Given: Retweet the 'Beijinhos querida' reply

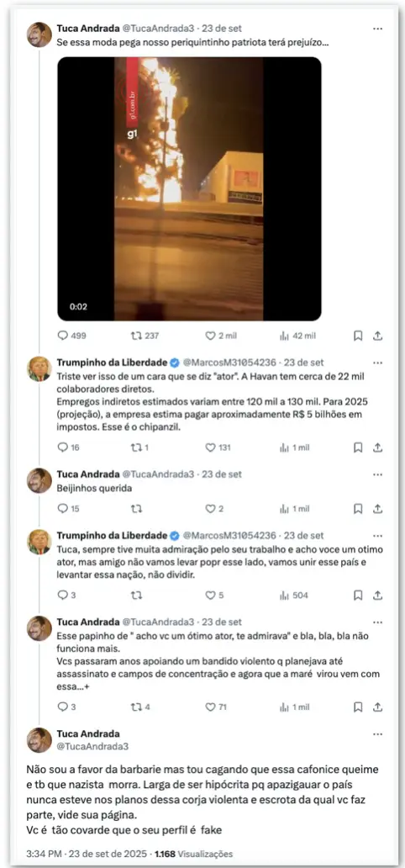Looking at the screenshot, I should 136,508.
